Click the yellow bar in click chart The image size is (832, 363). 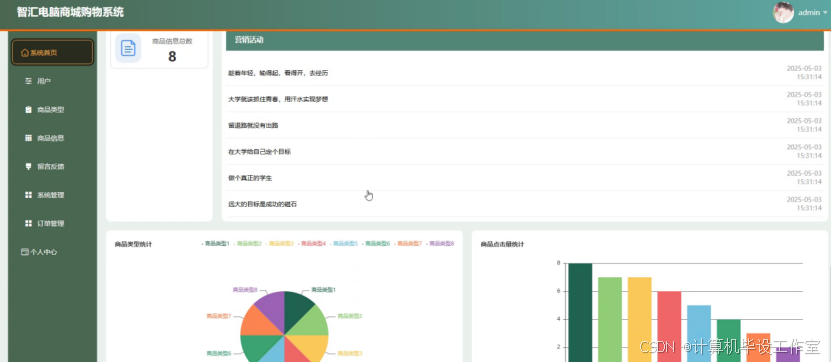click(639, 319)
